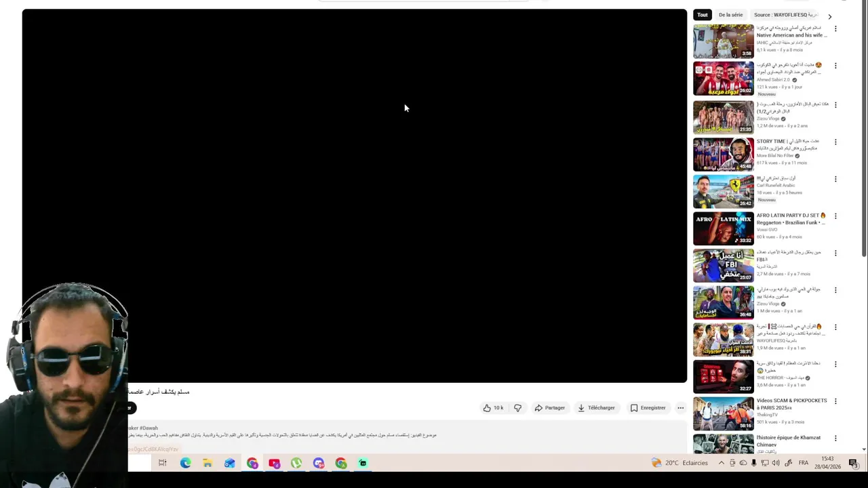Go to Carl Runefelt Arabic channel
The width and height of the screenshot is (868, 488).
point(774,185)
